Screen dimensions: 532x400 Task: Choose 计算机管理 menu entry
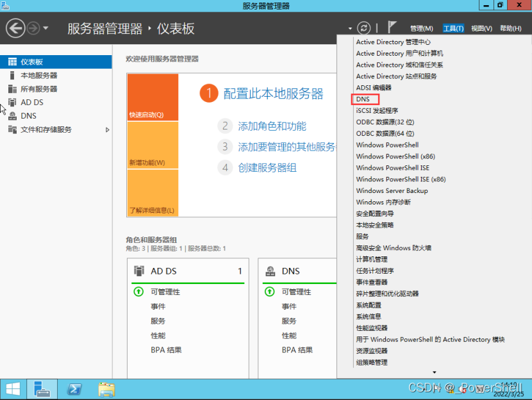(x=372, y=260)
